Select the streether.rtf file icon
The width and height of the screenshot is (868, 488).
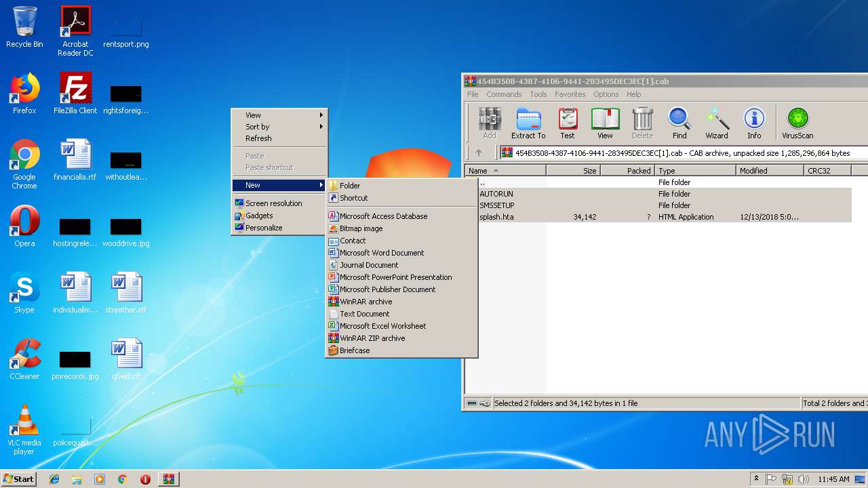pos(126,293)
